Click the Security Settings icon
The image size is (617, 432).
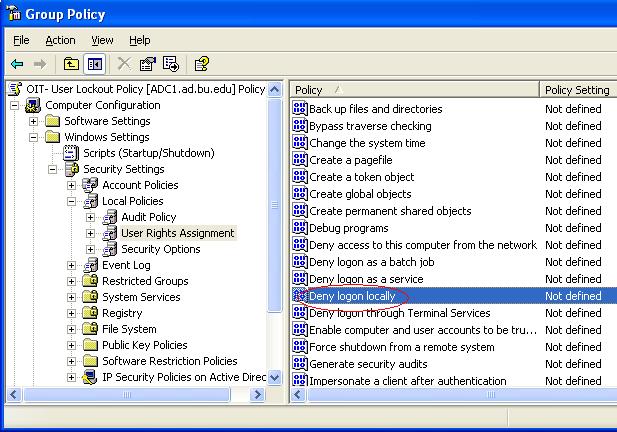pos(72,169)
